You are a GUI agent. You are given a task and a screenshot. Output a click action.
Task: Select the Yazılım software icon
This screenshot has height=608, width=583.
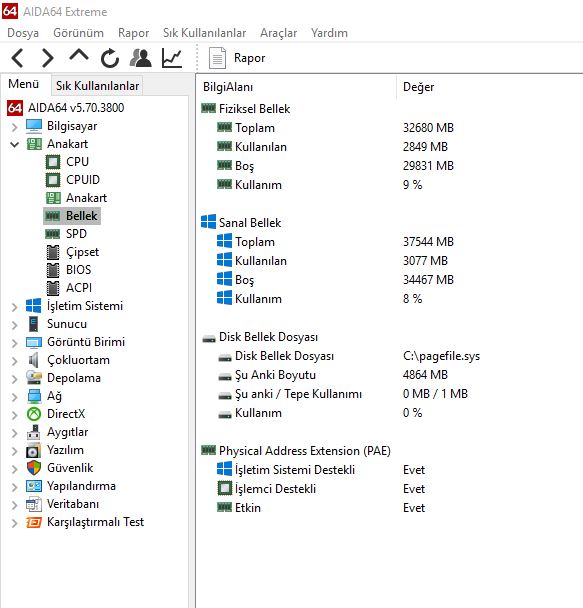coord(34,451)
